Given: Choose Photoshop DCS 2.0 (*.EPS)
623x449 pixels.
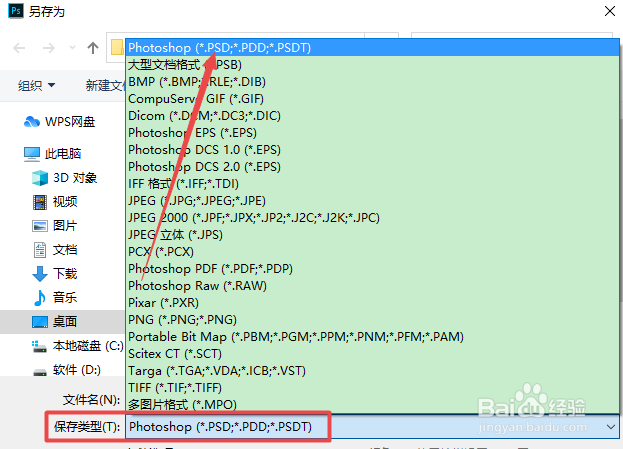Looking at the screenshot, I should (372, 166).
